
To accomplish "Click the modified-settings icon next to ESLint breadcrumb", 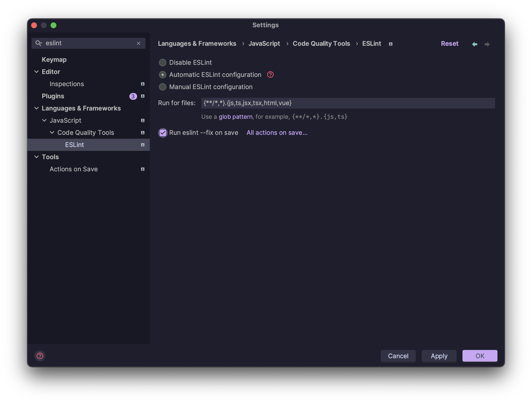I will [390, 44].
